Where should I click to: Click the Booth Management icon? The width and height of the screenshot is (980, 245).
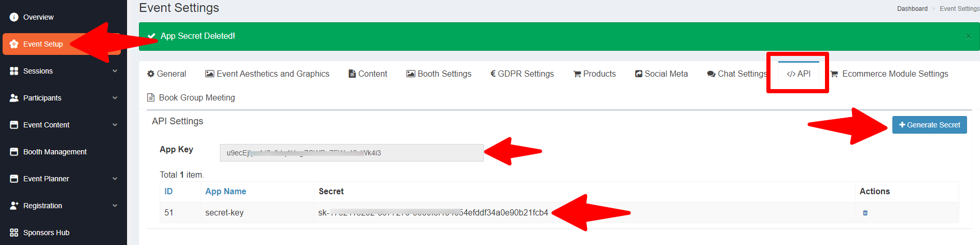click(14, 152)
